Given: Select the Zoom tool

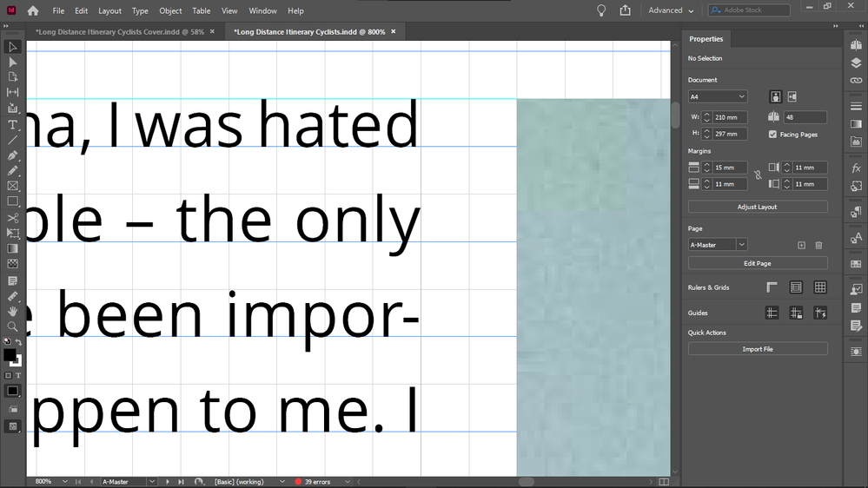Looking at the screenshot, I should [12, 326].
